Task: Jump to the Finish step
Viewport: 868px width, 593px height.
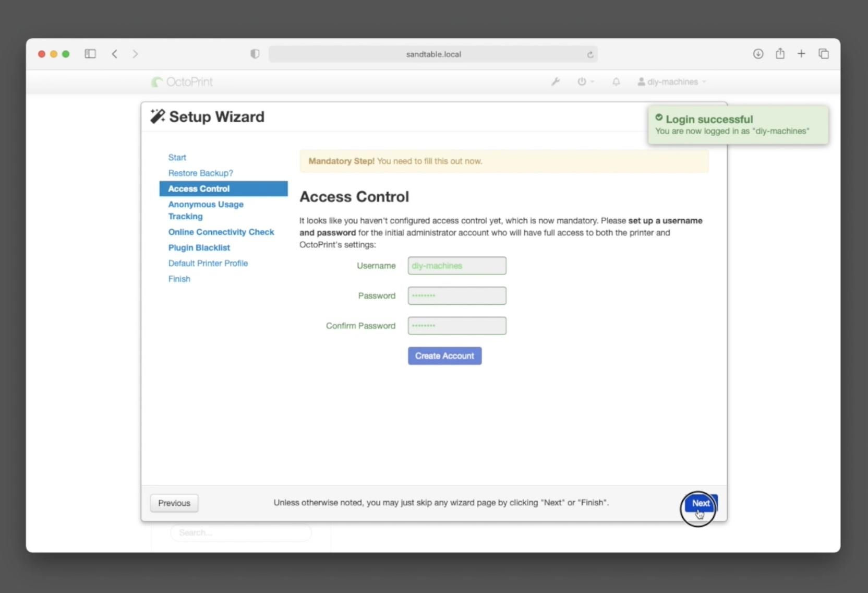Action: (x=179, y=279)
